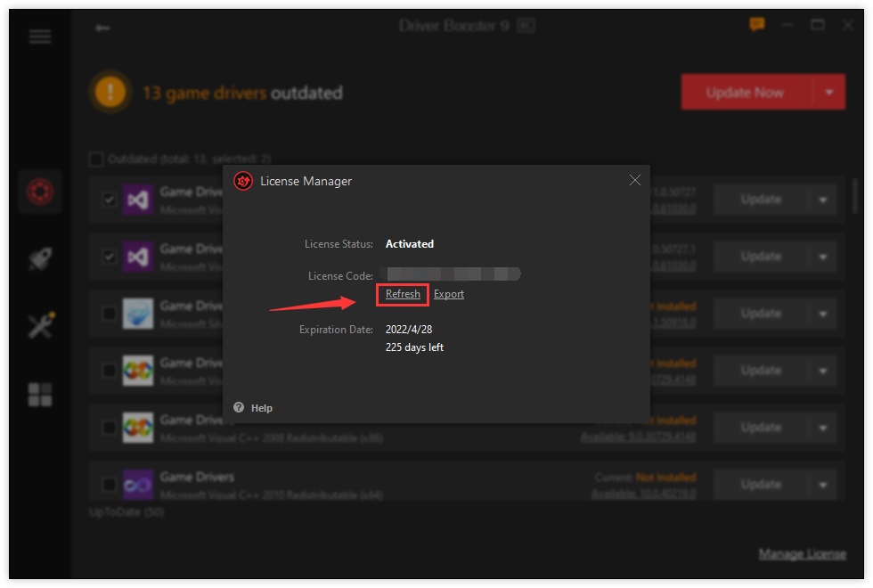Expand the fourth driver row's Update dropdown arrow

click(822, 371)
